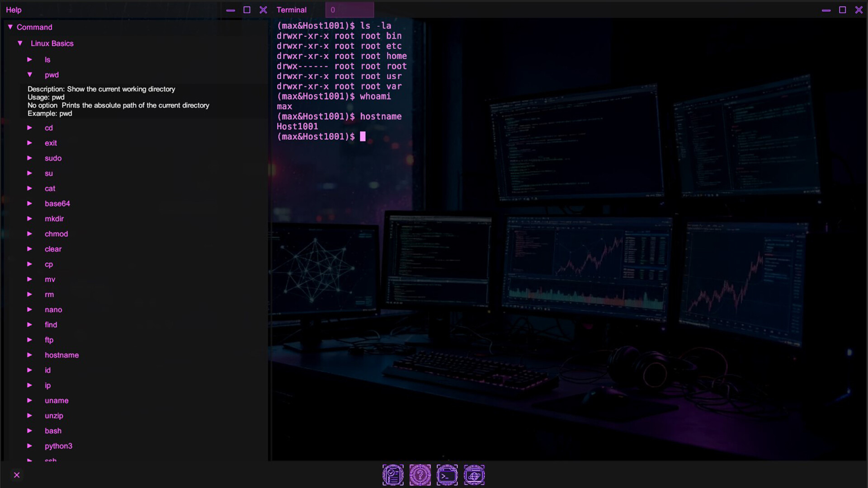
Task: Select the ip help entry
Action: tap(47, 385)
